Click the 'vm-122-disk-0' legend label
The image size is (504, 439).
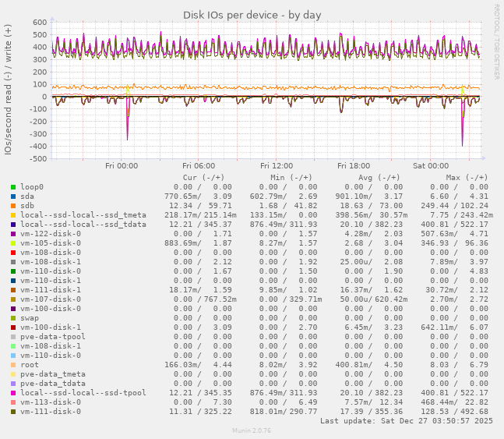51,234
